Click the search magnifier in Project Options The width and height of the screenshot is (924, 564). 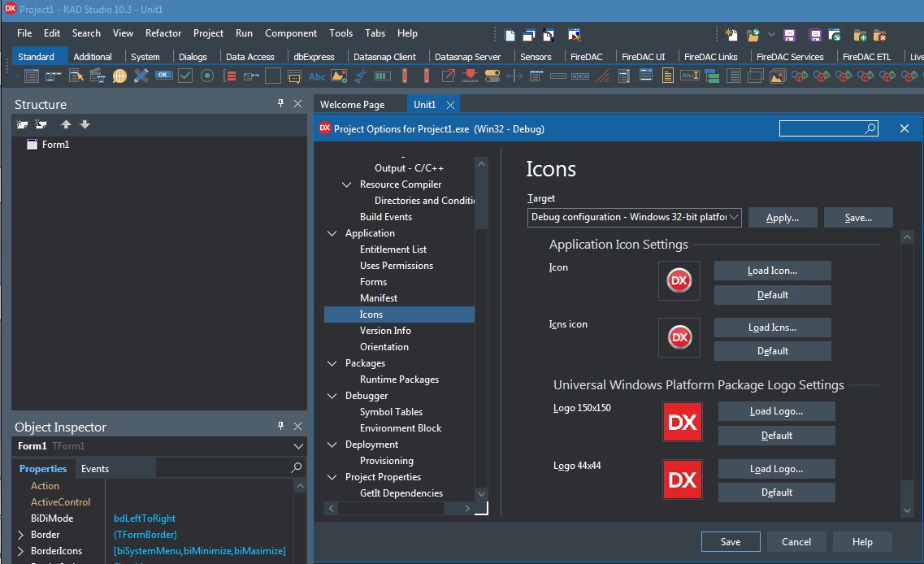[x=870, y=128]
